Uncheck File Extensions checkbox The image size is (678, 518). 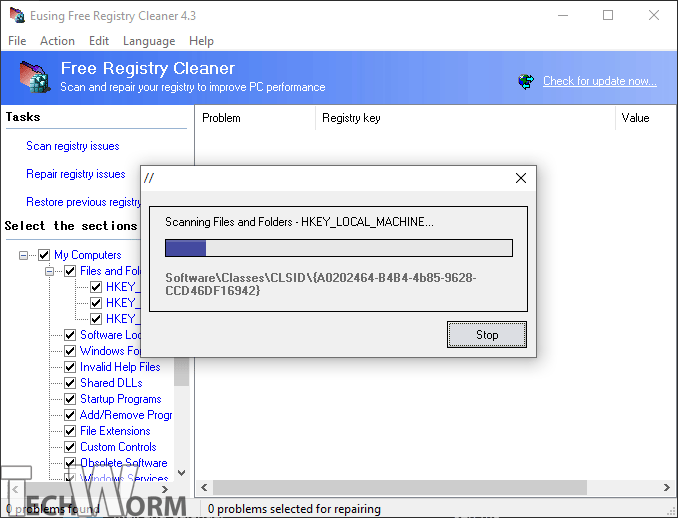pos(70,431)
